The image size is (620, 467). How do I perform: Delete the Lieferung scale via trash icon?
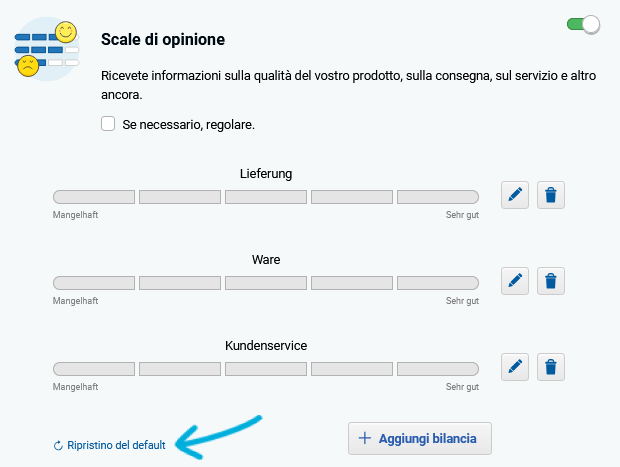click(x=550, y=195)
